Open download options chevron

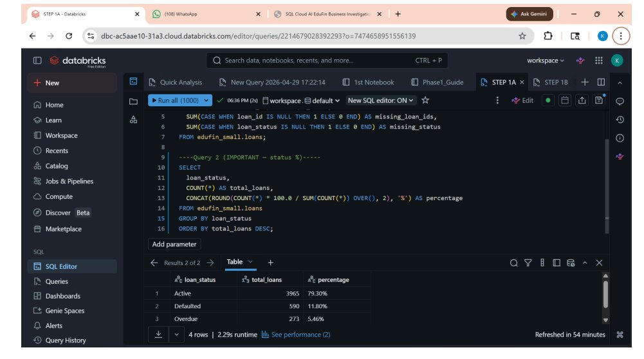(x=177, y=335)
